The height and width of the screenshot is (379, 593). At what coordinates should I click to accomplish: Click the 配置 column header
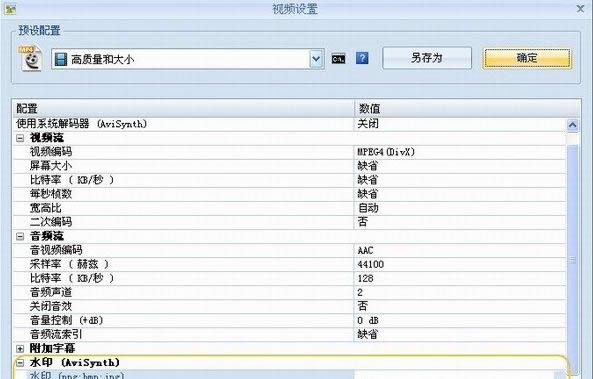183,109
